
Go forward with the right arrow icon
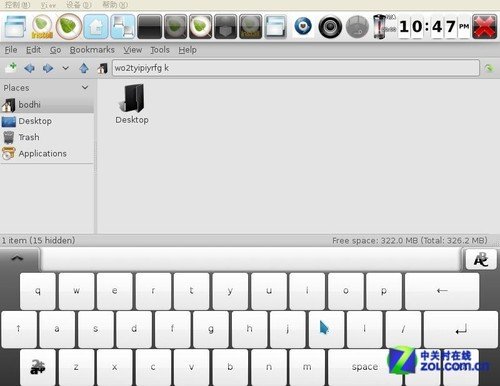click(x=48, y=68)
